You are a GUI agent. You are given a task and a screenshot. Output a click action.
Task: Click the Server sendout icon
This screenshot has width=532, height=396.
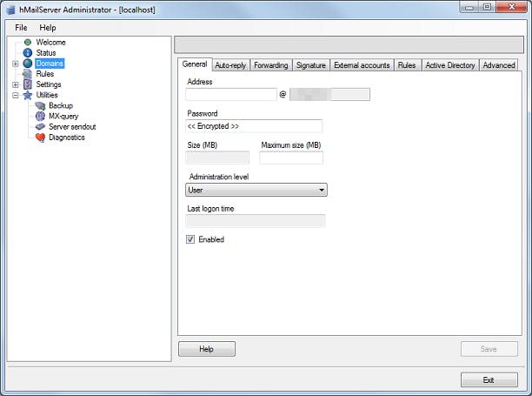coord(40,127)
